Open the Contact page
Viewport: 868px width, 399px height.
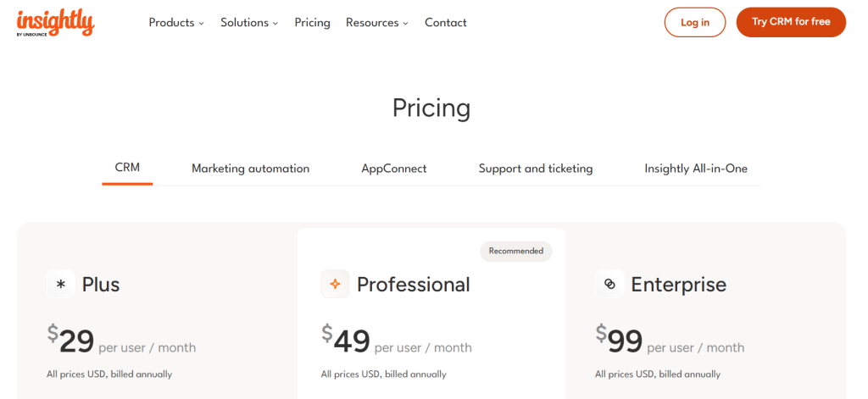pos(446,23)
